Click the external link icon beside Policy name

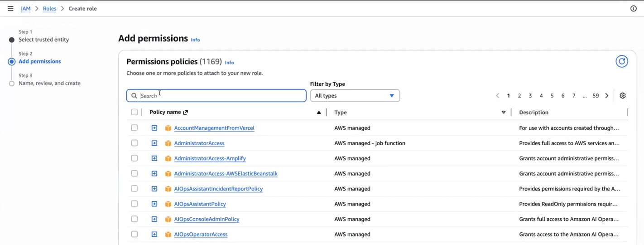[185, 112]
